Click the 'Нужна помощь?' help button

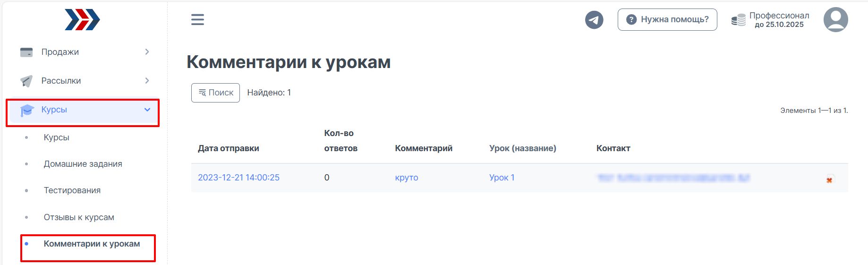(667, 19)
